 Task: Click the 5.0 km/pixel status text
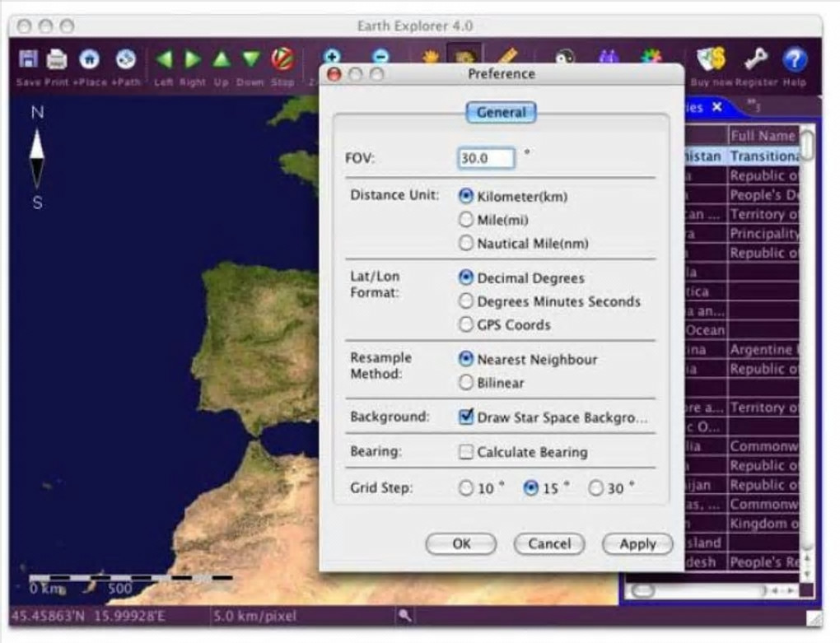(254, 616)
